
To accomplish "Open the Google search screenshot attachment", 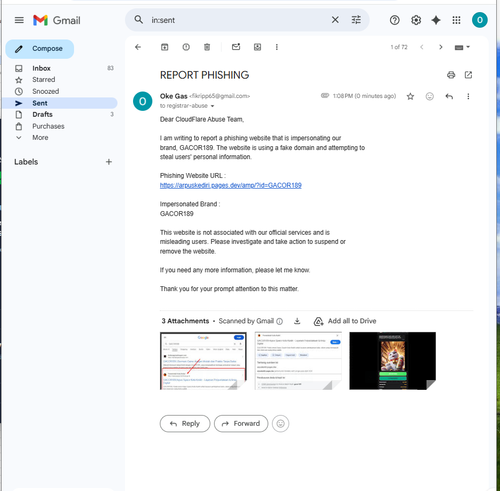I will [203, 361].
